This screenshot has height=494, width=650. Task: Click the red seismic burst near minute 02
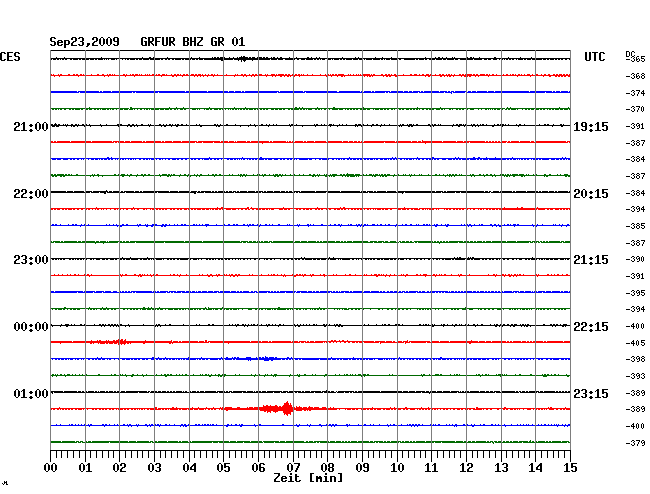[111, 342]
